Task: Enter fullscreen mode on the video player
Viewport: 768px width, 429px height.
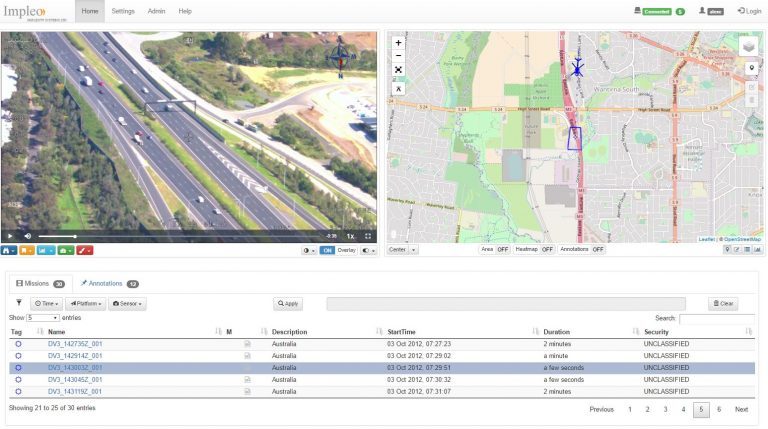Action: [368, 236]
